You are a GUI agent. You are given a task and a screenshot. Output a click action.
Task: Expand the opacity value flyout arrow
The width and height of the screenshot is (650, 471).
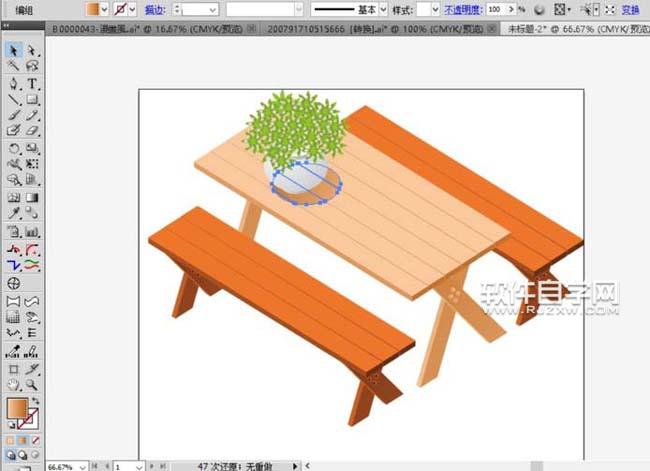[511, 9]
